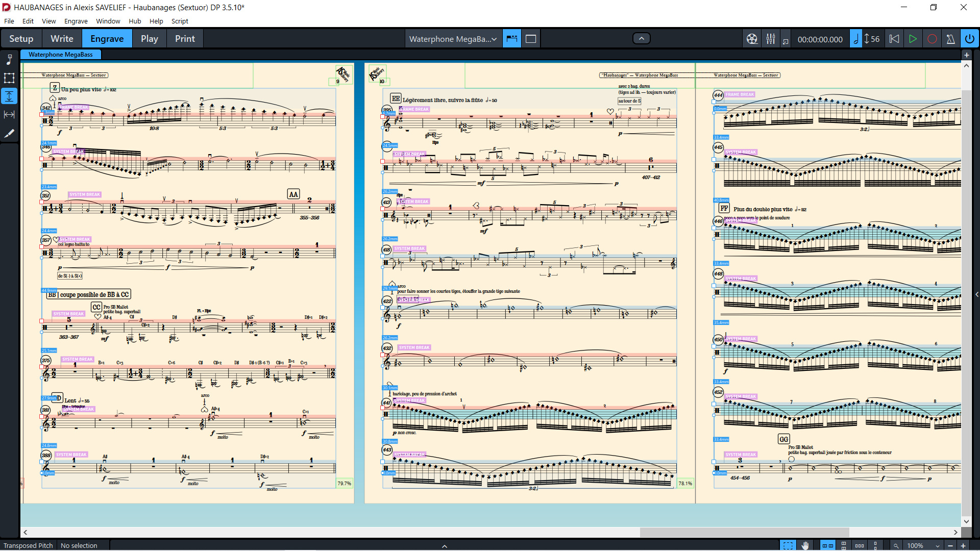Open the View menu
This screenshot has height=551, width=980.
tap(49, 21)
